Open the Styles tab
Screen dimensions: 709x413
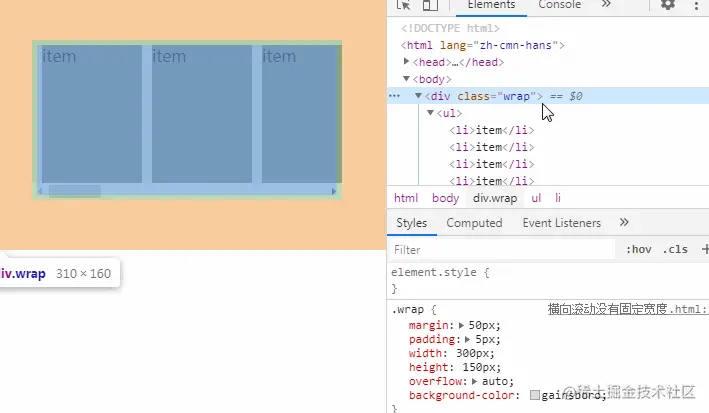[411, 223]
